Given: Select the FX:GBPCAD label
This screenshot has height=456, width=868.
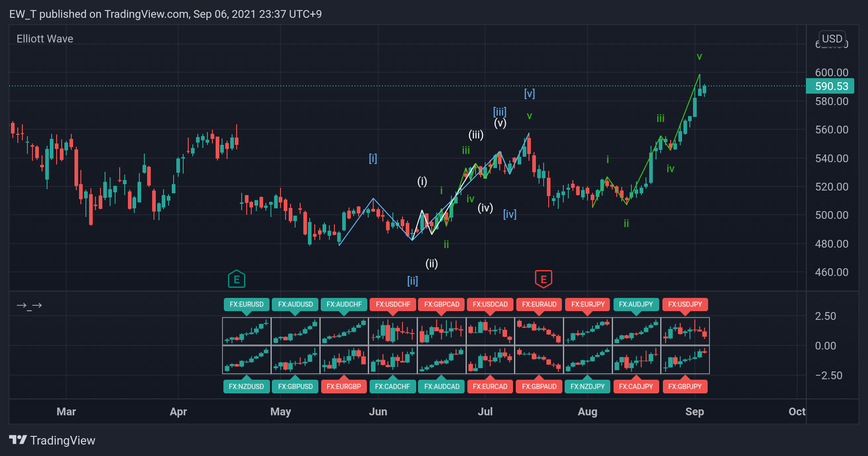Looking at the screenshot, I should pyautogui.click(x=442, y=304).
